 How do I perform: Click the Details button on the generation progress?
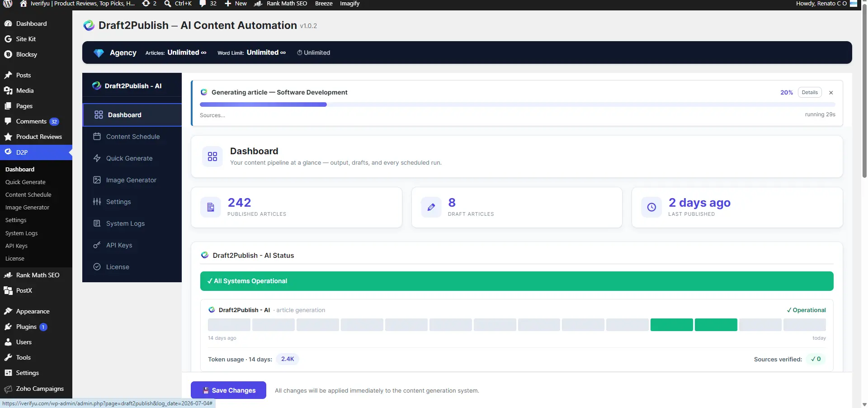pyautogui.click(x=810, y=92)
